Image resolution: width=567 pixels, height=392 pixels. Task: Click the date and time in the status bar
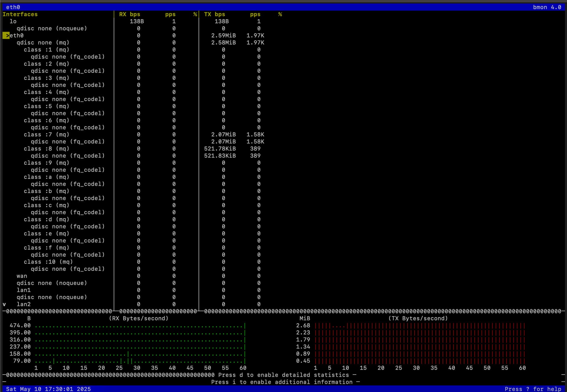tap(48, 389)
